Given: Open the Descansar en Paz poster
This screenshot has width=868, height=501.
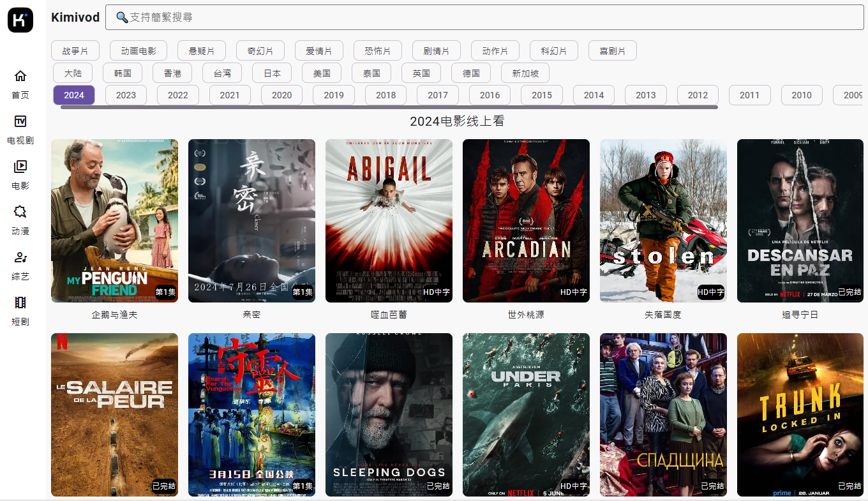Looking at the screenshot, I should coord(800,221).
